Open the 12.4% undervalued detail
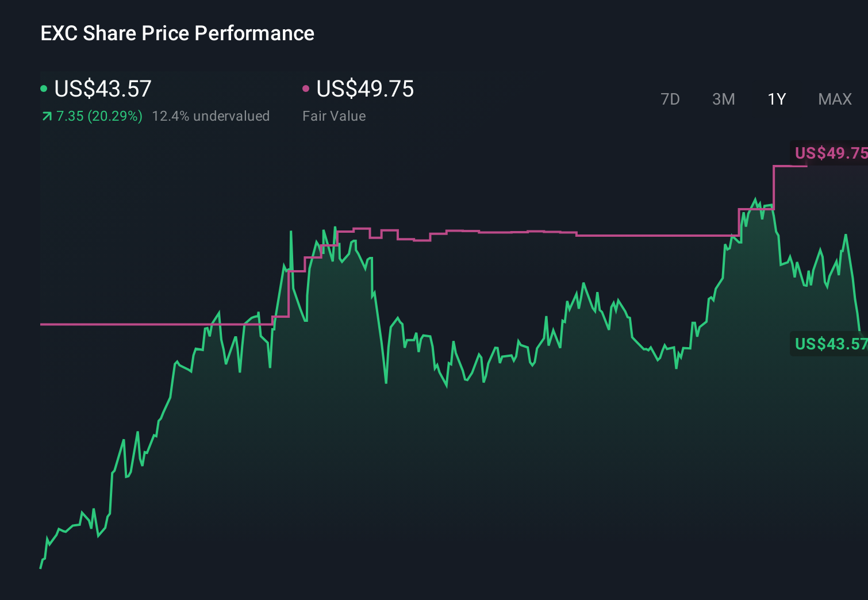 pyautogui.click(x=211, y=116)
